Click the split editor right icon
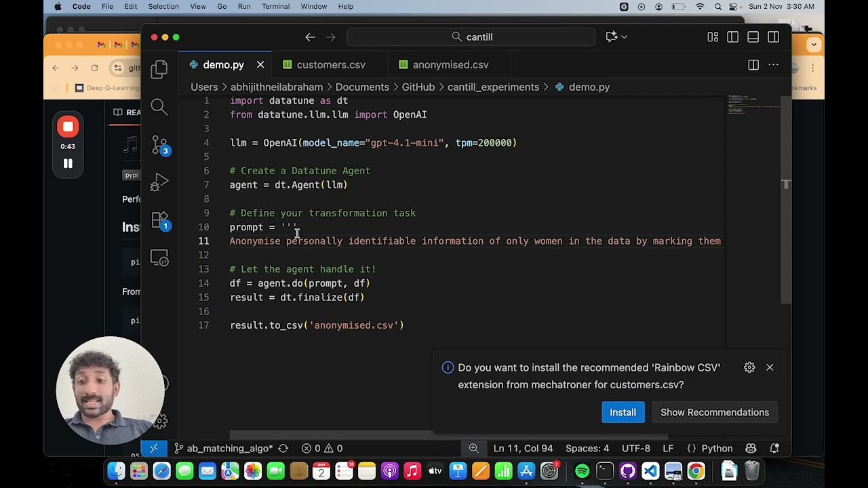The width and height of the screenshot is (868, 488). point(753,65)
